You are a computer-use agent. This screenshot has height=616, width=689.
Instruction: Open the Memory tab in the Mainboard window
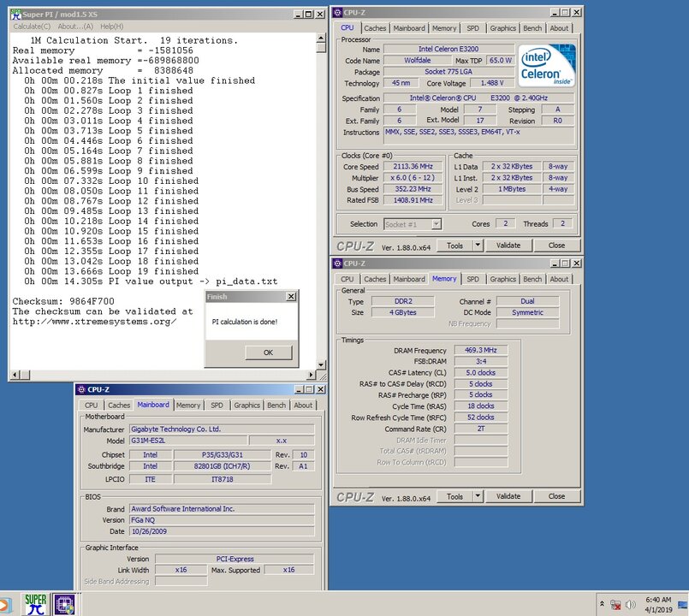(188, 405)
